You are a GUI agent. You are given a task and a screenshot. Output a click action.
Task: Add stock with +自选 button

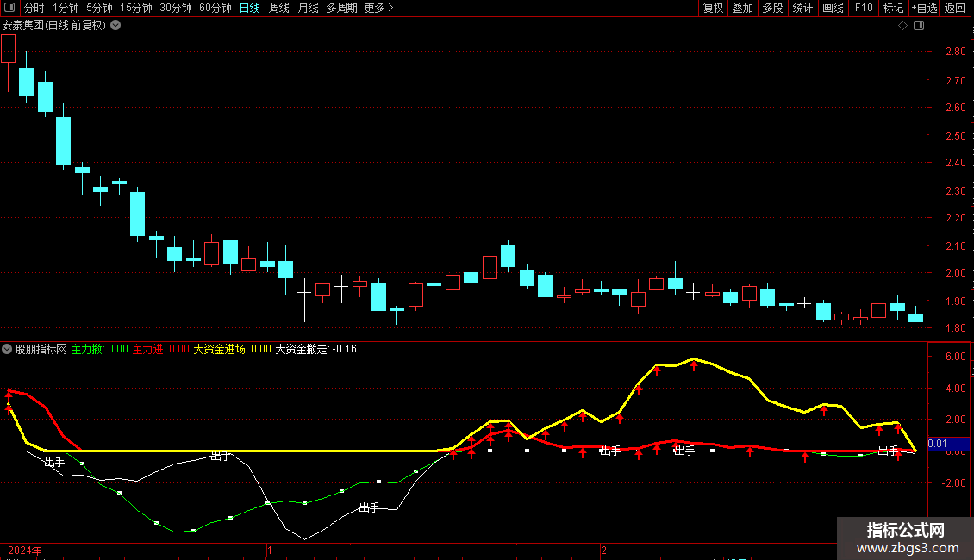[x=924, y=8]
